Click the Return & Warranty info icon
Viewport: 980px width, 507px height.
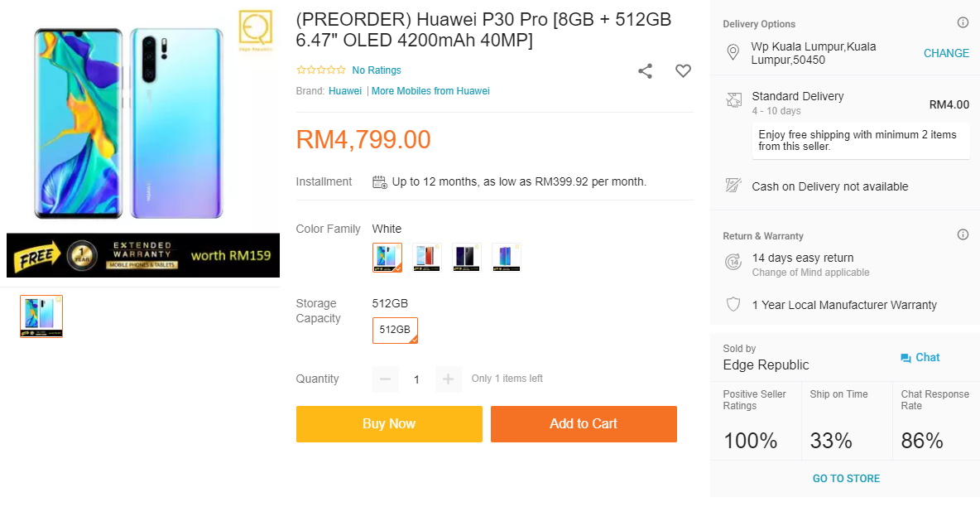(963, 235)
